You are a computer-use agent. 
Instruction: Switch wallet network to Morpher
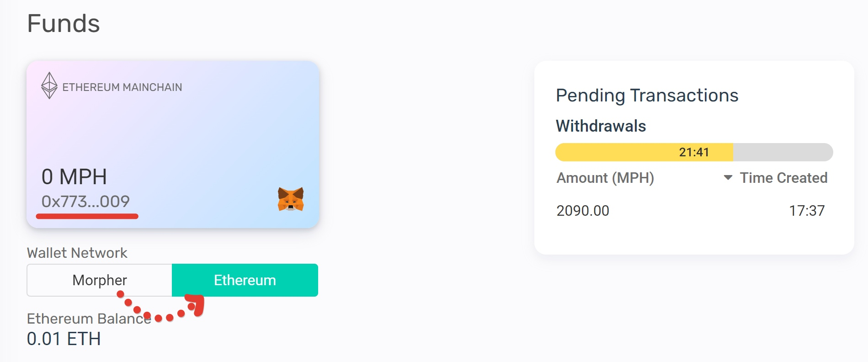click(100, 280)
